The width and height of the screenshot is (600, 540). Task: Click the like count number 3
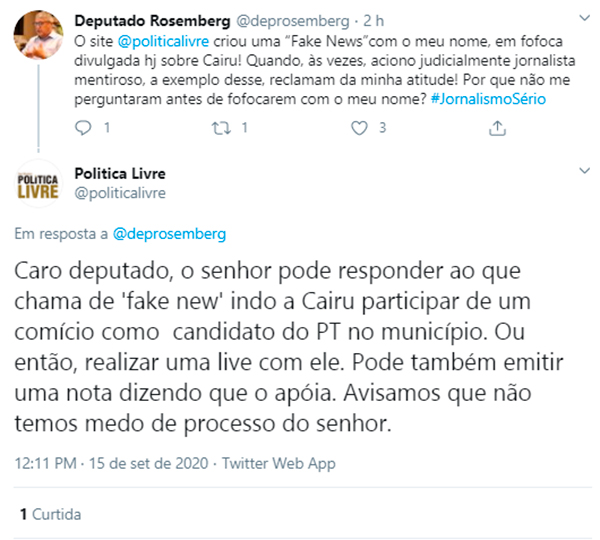tap(382, 128)
